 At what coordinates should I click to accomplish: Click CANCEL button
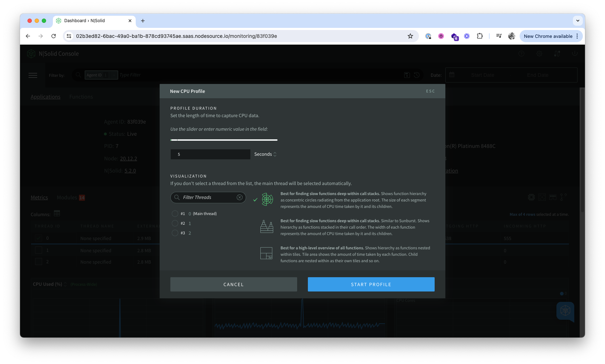234,284
